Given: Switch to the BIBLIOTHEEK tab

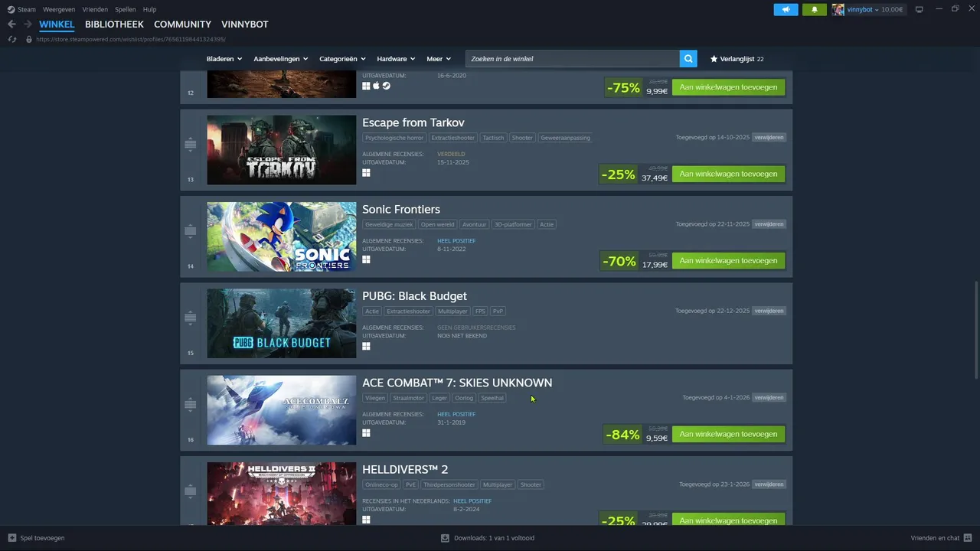Looking at the screenshot, I should coord(114,24).
